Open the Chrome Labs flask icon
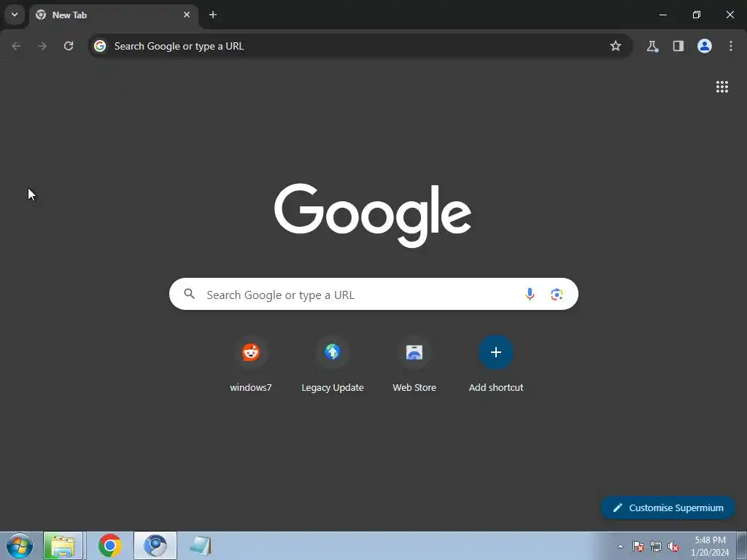 [652, 46]
